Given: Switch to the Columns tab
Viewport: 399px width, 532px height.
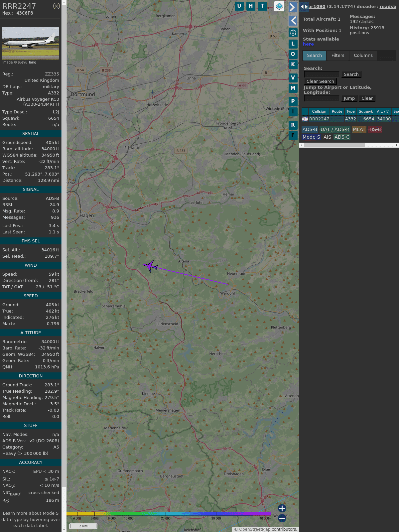Looking at the screenshot, I should [x=363, y=56].
